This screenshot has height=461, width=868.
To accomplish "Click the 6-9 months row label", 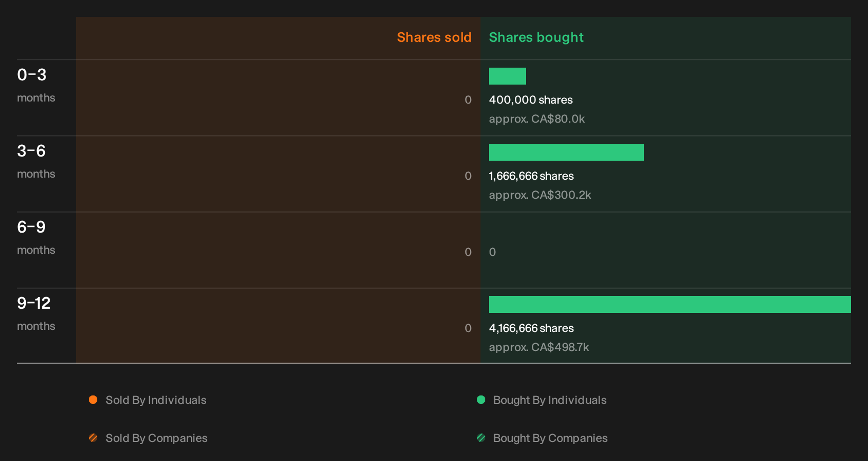I will pyautogui.click(x=36, y=237).
